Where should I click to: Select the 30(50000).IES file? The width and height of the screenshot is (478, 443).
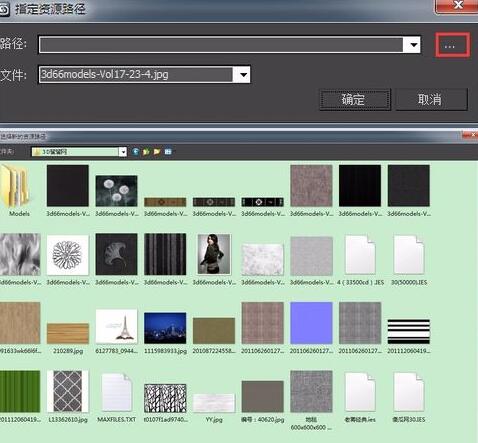409,260
